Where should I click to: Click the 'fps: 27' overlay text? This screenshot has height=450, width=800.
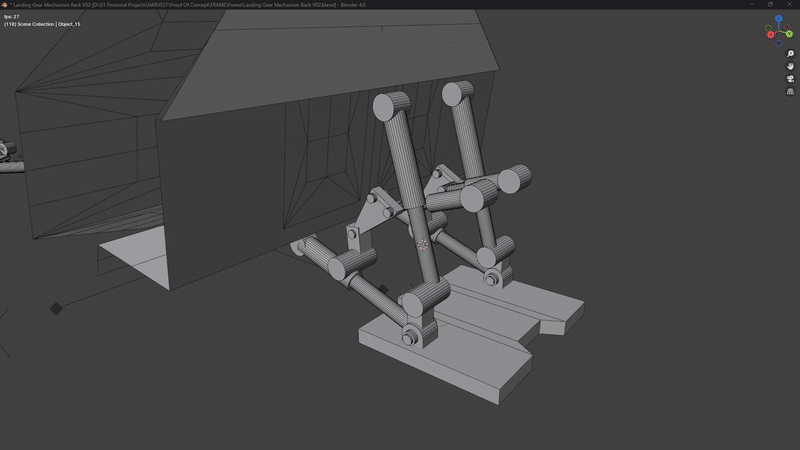[12, 17]
